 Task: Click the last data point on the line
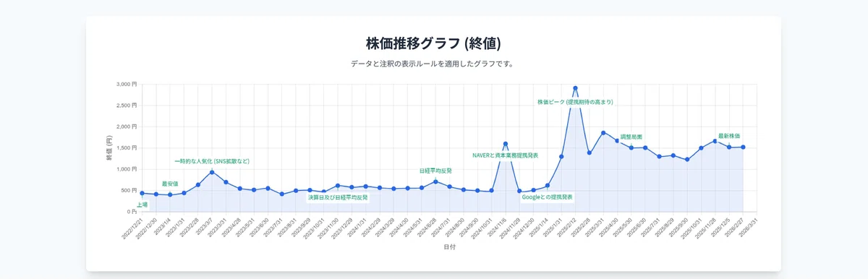coord(743,147)
